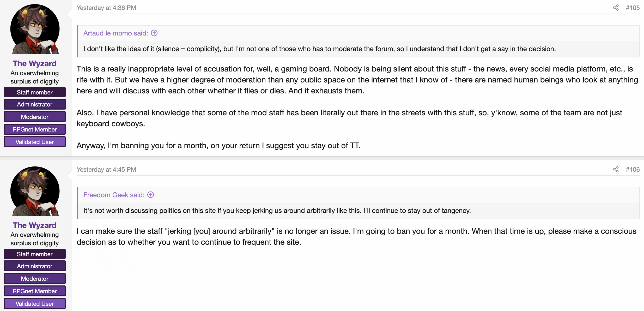Click the share icon on post #105
644x311 pixels.
coord(616,8)
